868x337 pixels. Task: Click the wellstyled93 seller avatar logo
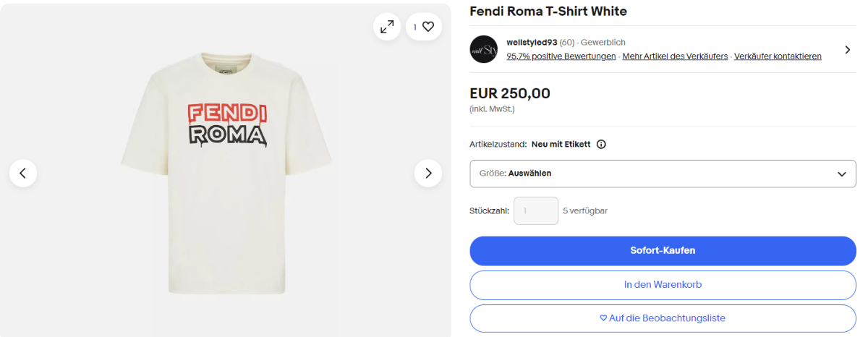pos(484,49)
